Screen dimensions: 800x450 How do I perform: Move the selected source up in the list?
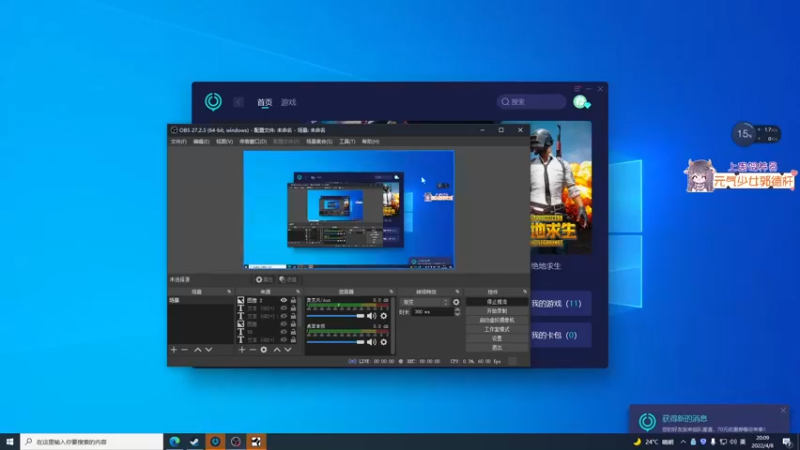[277, 350]
